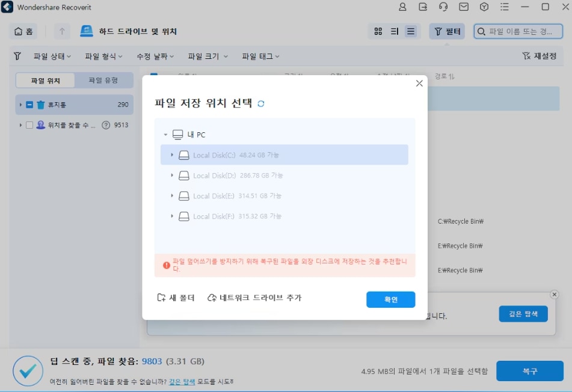Open the 파일 형식 dropdown
572x392 pixels.
103,56
